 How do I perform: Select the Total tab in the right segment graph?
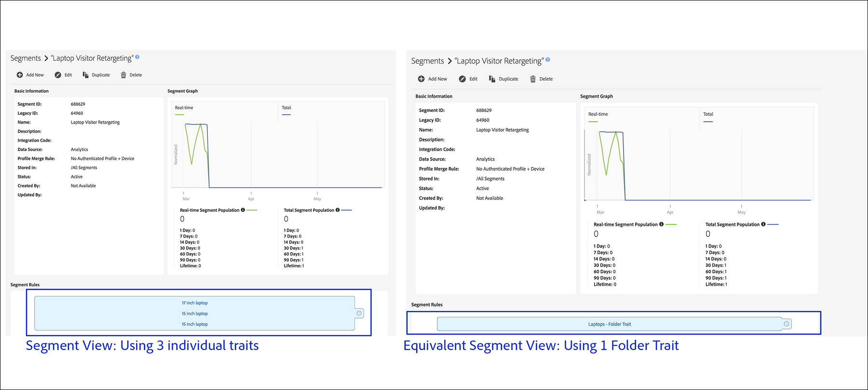click(708, 114)
